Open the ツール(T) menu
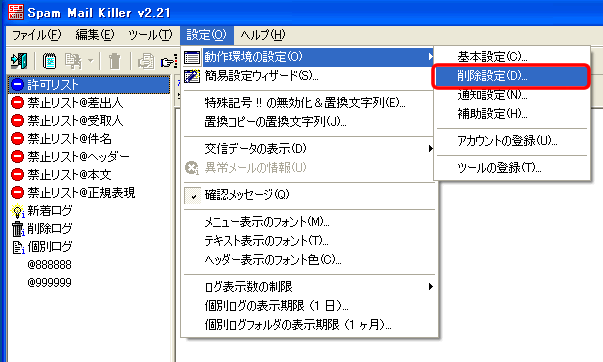The height and width of the screenshot is (362, 603). pos(150,35)
